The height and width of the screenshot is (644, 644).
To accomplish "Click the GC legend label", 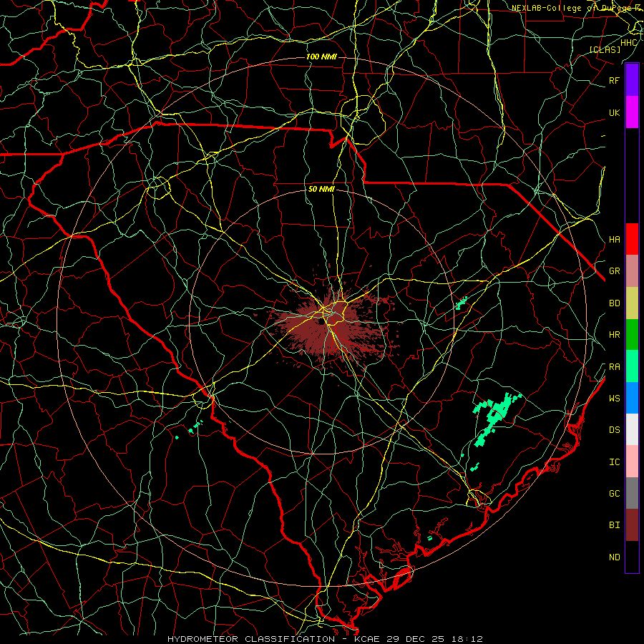I will [614, 493].
